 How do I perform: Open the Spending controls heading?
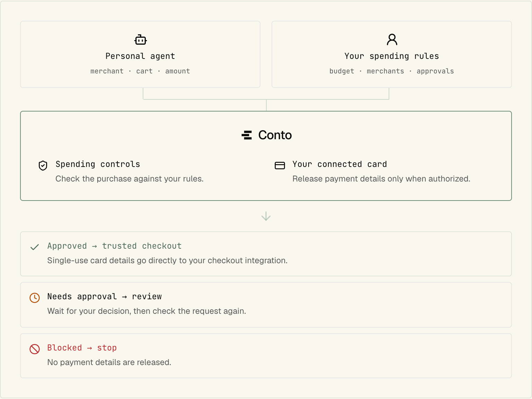pos(98,164)
